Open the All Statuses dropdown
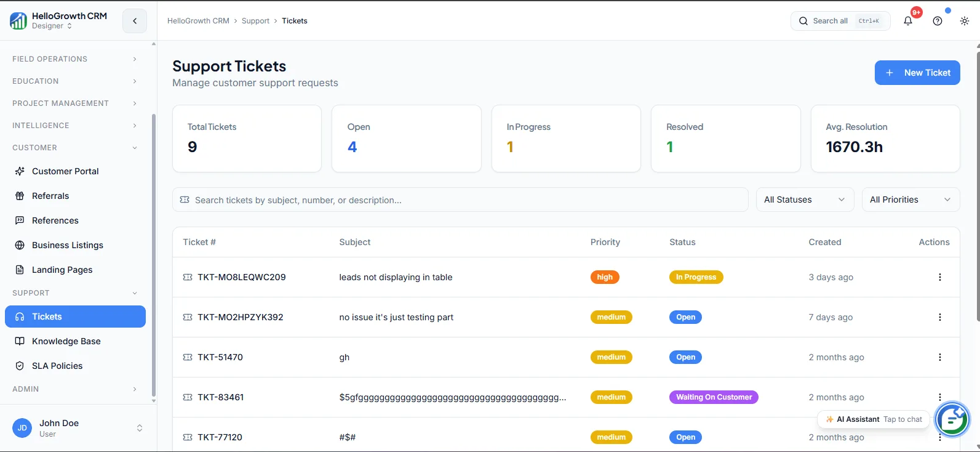Viewport: 980px width, 452px height. click(x=805, y=200)
